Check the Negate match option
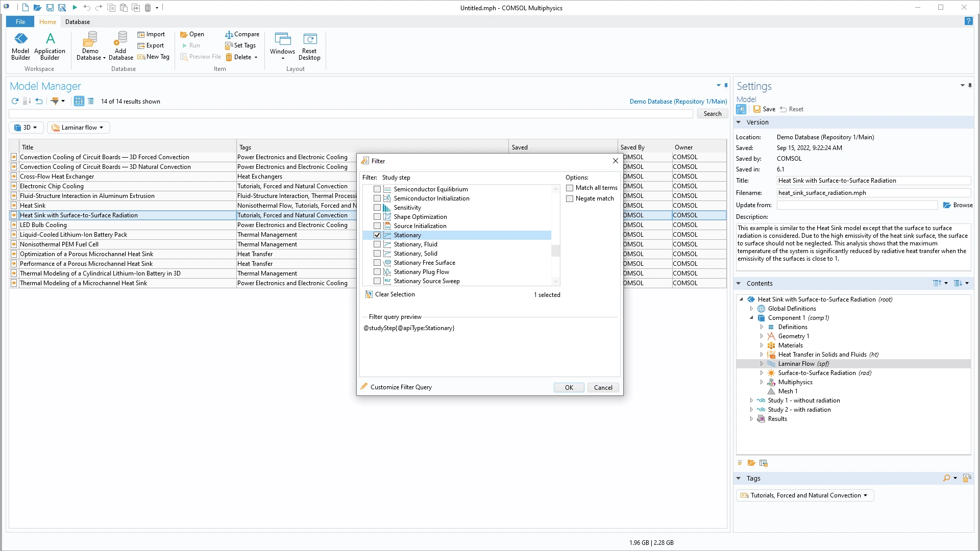The height and width of the screenshot is (551, 980). click(570, 198)
